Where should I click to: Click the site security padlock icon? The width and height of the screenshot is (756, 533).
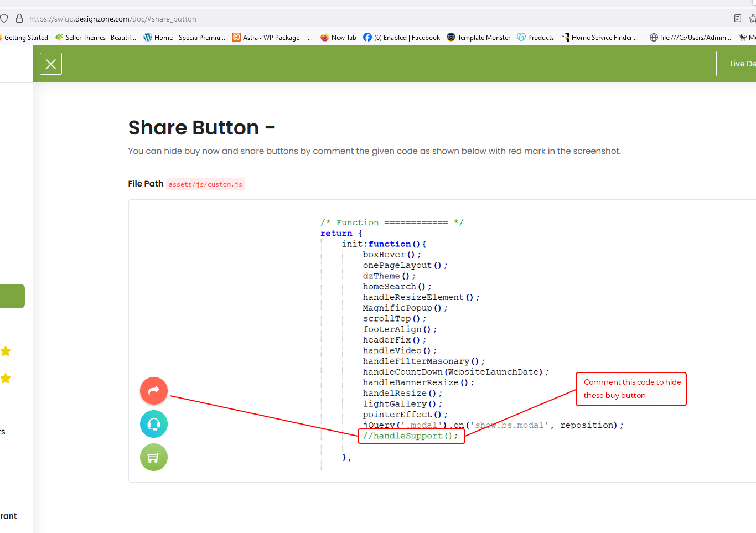pos(19,18)
